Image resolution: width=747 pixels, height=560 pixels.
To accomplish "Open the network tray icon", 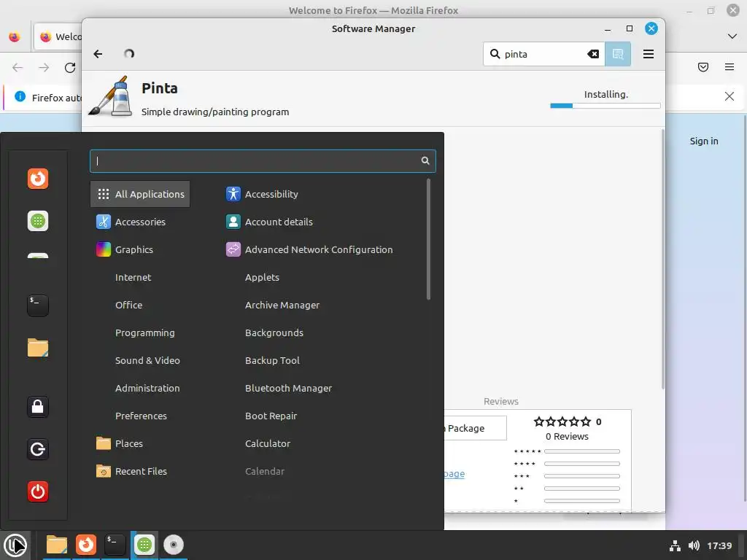I will point(675,545).
